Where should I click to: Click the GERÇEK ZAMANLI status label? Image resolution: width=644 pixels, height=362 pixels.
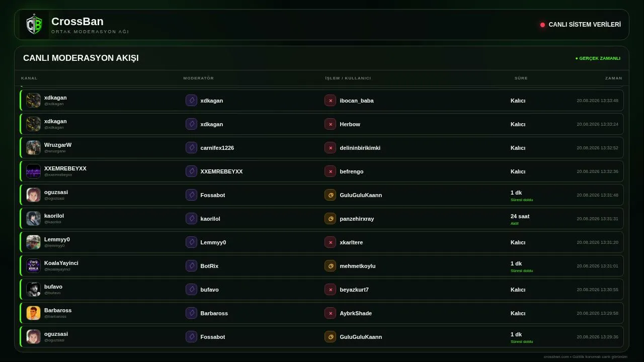(598, 58)
